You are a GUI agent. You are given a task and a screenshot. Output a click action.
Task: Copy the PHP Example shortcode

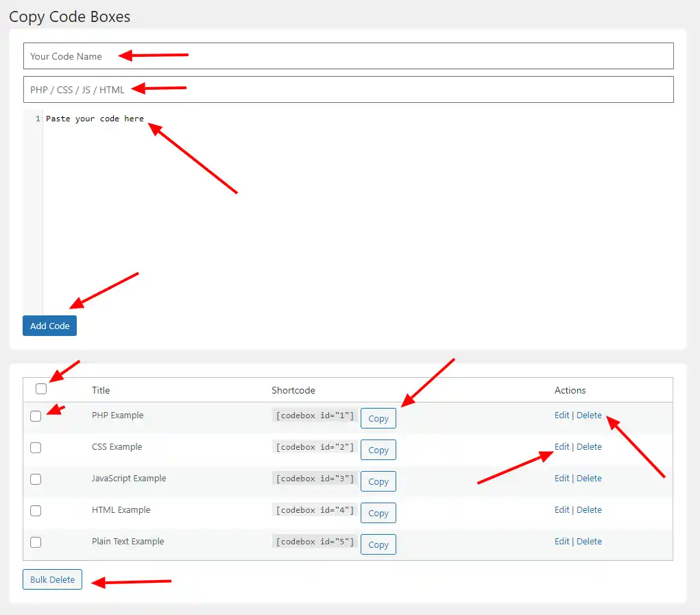378,418
